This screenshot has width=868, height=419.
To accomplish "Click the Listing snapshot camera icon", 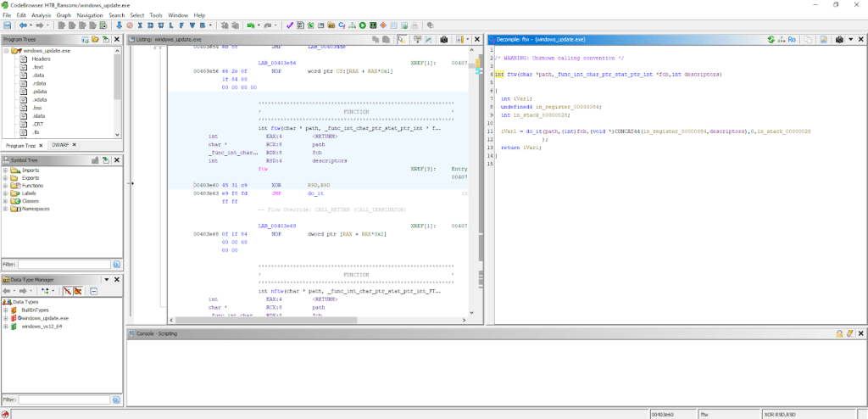I will [x=444, y=39].
